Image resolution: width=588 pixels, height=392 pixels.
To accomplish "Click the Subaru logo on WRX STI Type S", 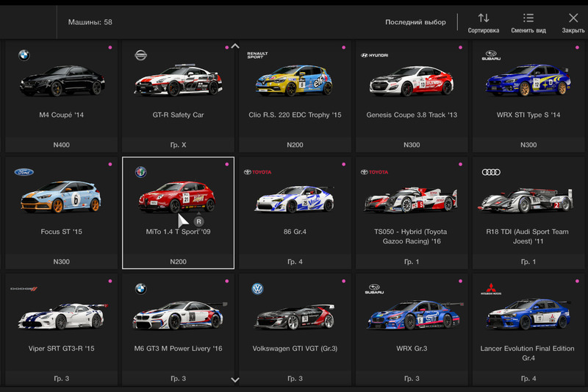I will tap(491, 55).
